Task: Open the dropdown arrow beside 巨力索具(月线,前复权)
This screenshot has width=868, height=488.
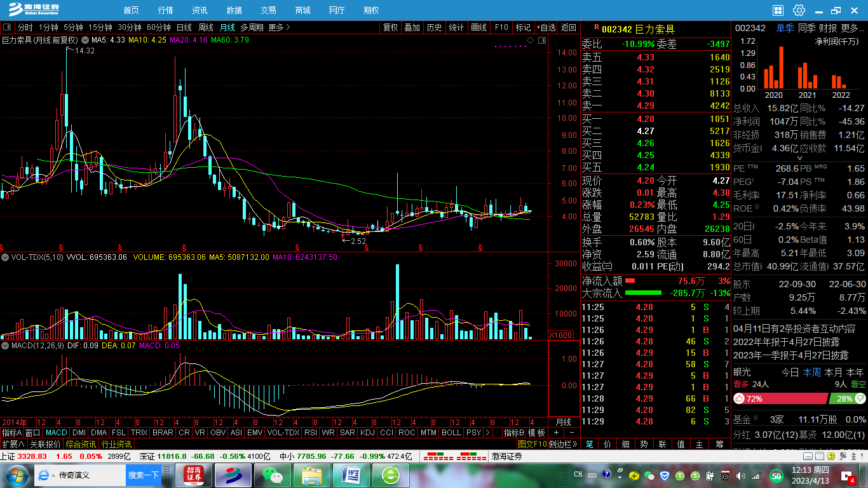Action: pos(84,39)
